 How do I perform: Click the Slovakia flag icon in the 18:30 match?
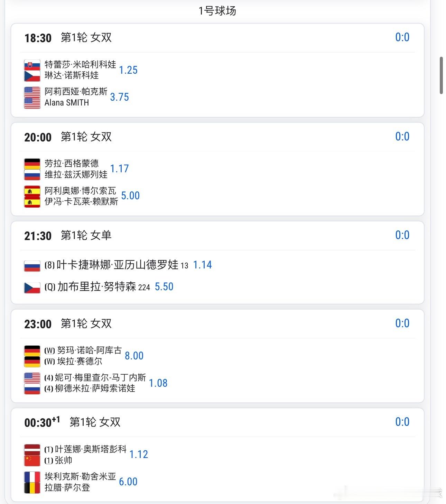(32, 65)
